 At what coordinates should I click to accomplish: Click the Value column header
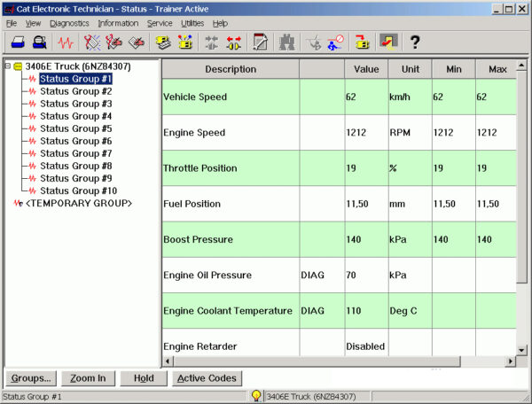click(366, 69)
